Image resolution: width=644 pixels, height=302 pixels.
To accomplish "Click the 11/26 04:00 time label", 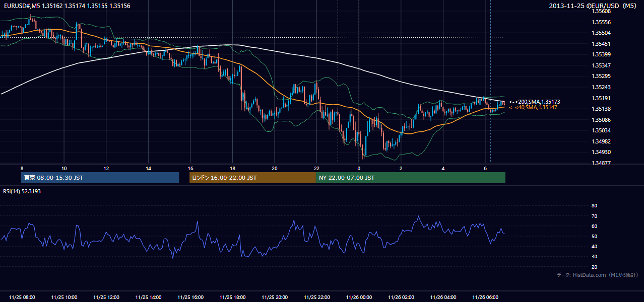I will coord(443,297).
